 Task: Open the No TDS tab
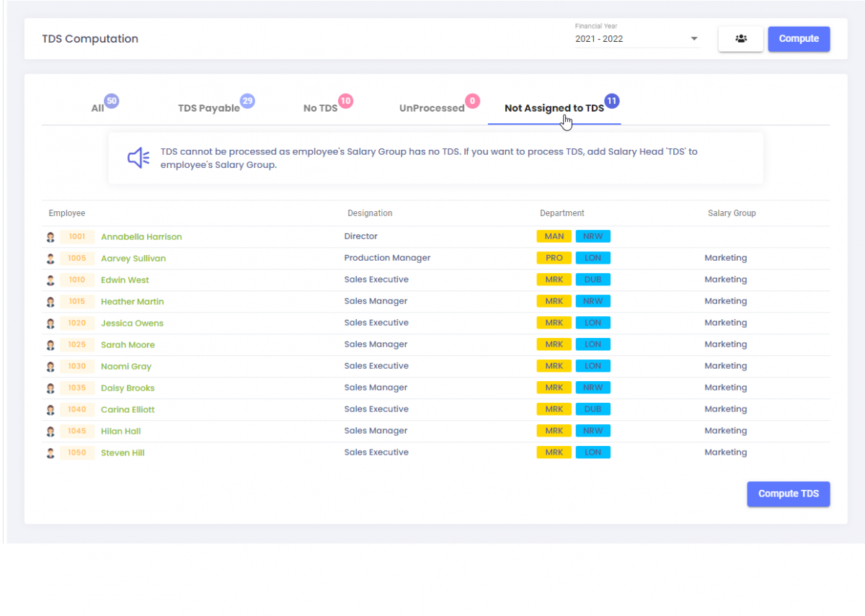320,107
